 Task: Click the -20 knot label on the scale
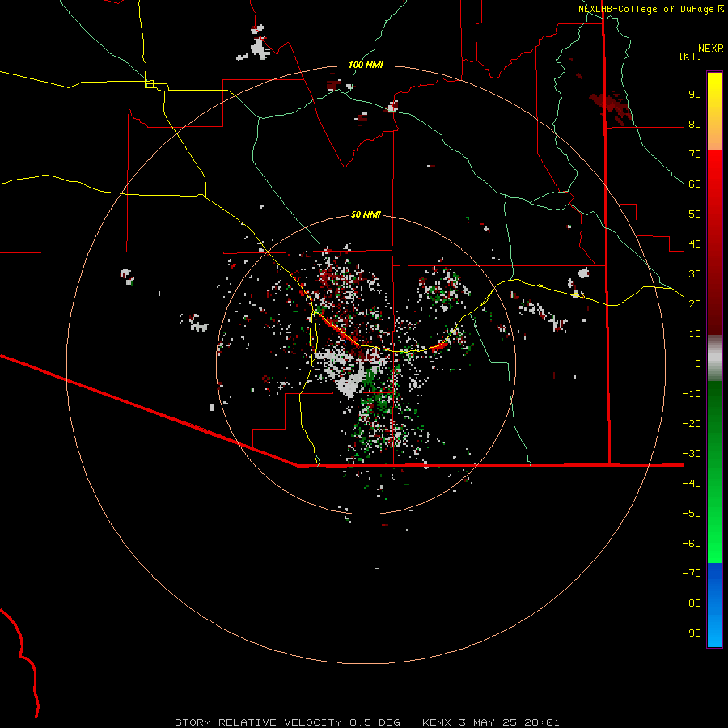click(x=692, y=423)
